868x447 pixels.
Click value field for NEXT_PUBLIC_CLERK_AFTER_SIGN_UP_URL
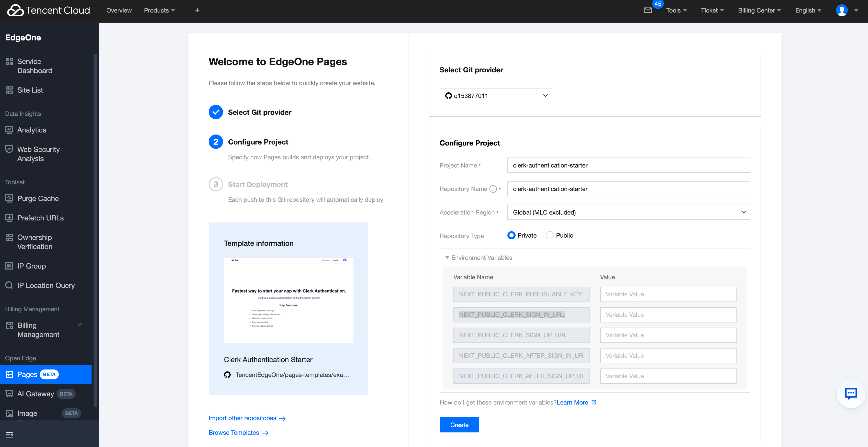click(x=668, y=376)
